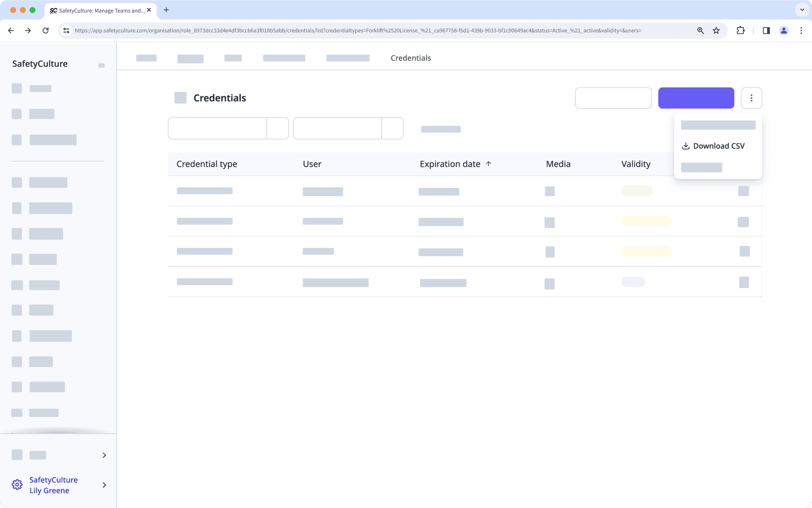Navigate back with the browser arrow
Image resolution: width=812 pixels, height=508 pixels.
pos(11,30)
